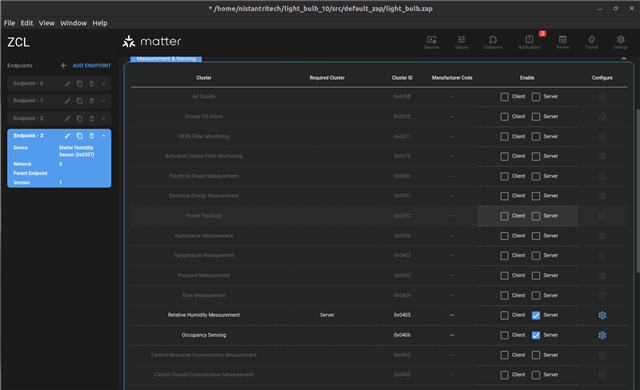Enable Server for Carbon Dioxide Concentration Measurement
Screen dimensions: 640x390
(536, 374)
